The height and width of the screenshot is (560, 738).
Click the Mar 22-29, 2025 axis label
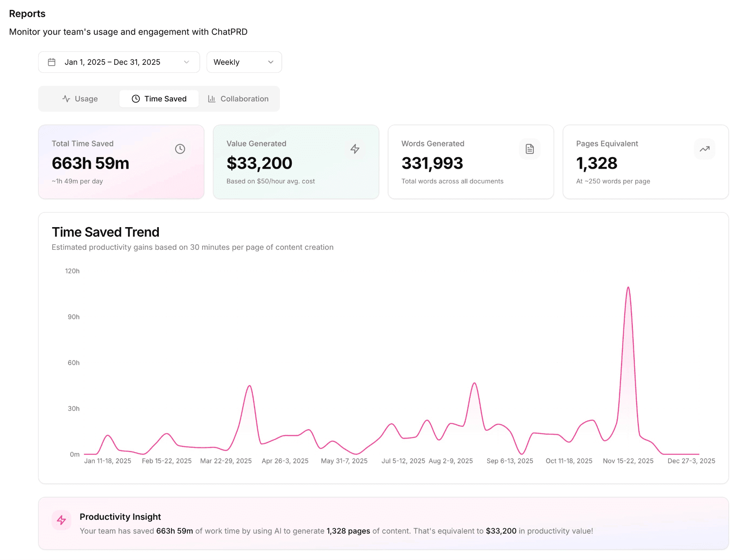coord(226,461)
